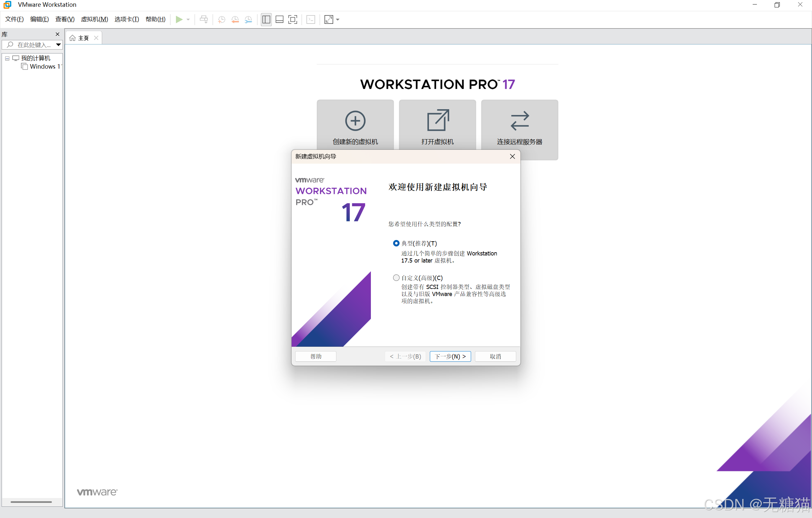
Task: Enter full screen mode icon
Action: click(293, 20)
